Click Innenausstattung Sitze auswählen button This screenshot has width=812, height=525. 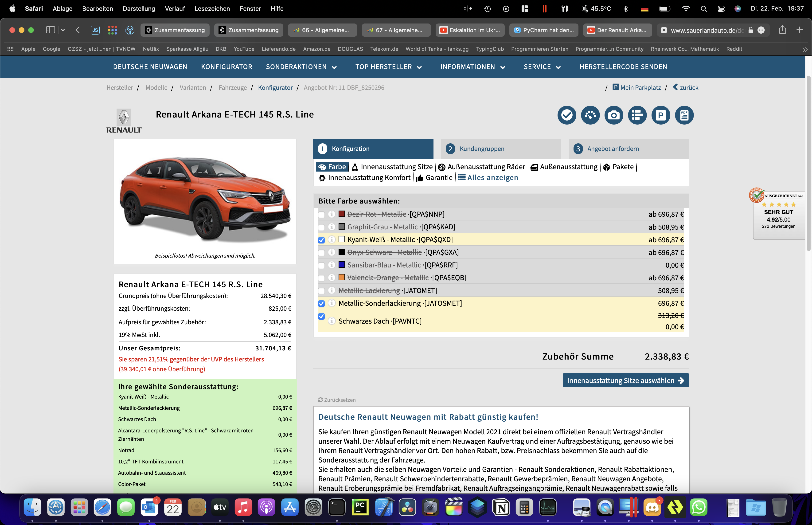click(x=626, y=380)
